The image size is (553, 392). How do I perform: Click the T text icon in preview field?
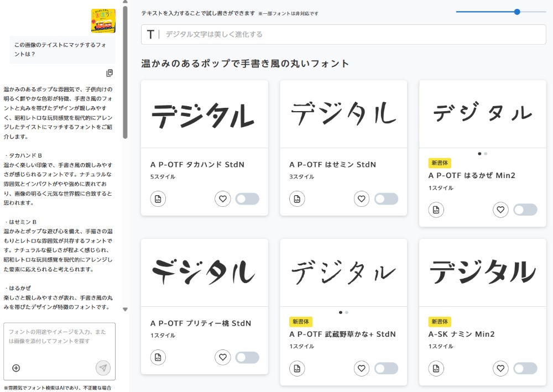point(150,34)
